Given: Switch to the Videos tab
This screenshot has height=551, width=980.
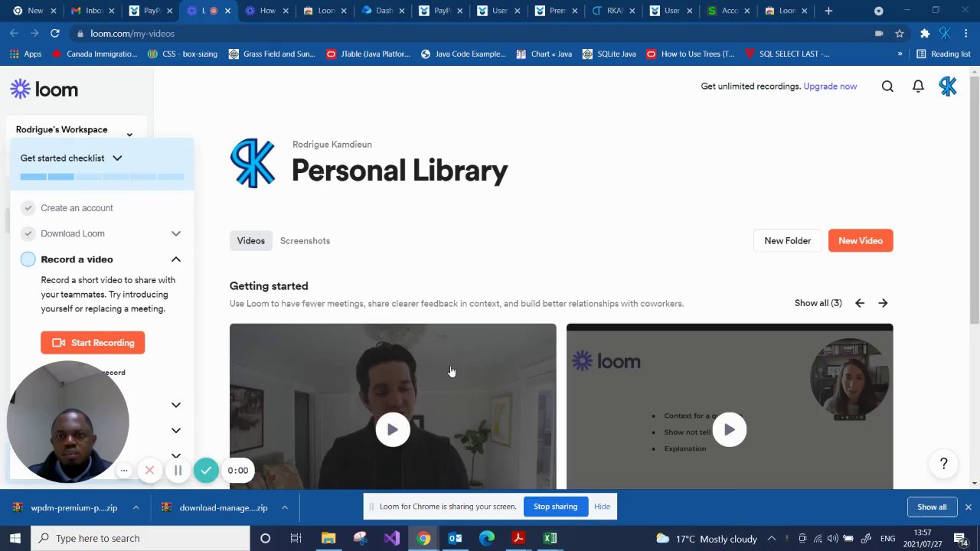Looking at the screenshot, I should coord(250,241).
